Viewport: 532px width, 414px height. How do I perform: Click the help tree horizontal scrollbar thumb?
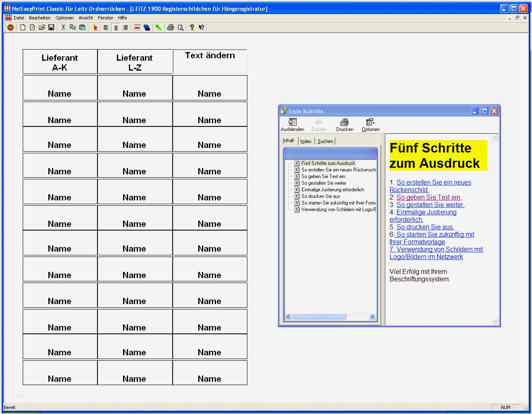(x=319, y=317)
